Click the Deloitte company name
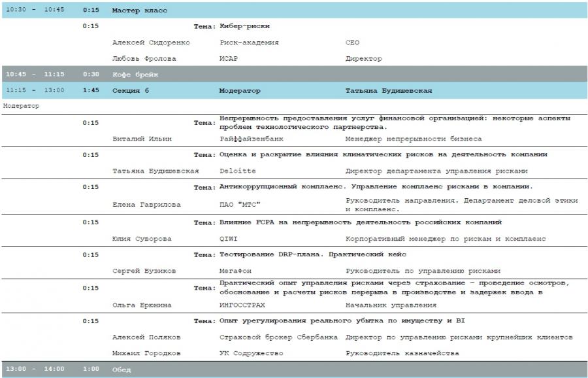This screenshot has width=588, height=378. coord(233,171)
